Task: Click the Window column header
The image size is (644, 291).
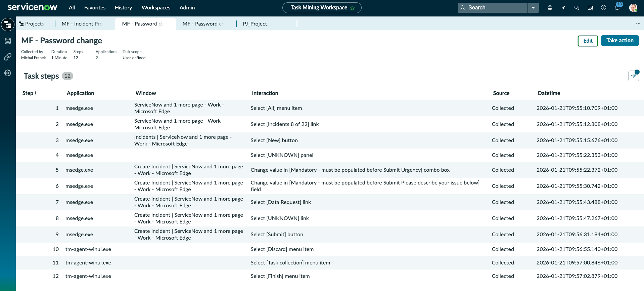Action: coord(146,93)
